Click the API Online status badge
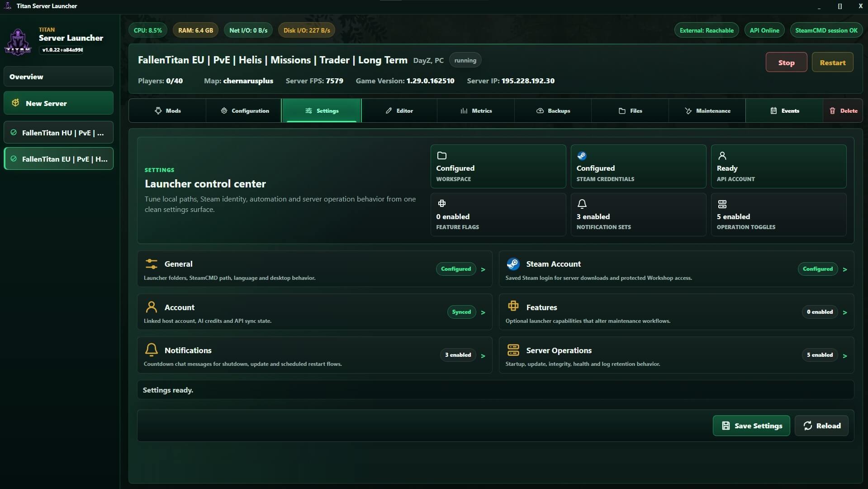The width and height of the screenshot is (868, 489). [764, 30]
